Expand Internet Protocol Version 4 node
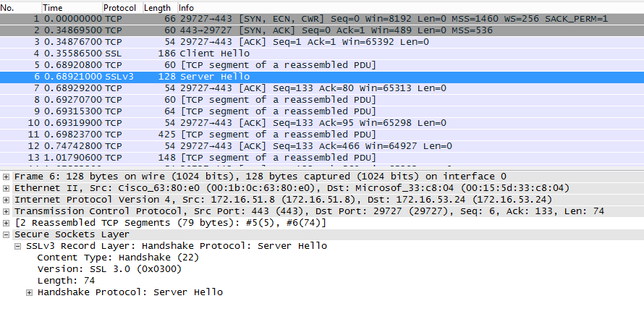The image size is (644, 314). point(7,200)
